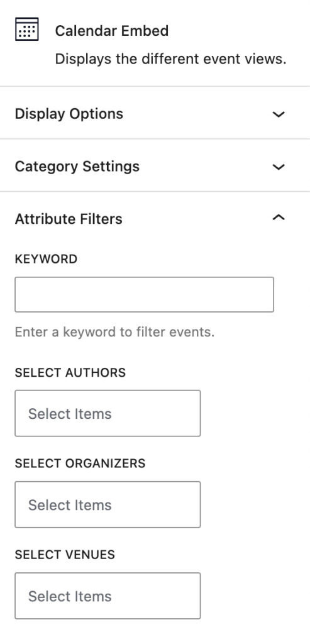The height and width of the screenshot is (644, 310).
Task: Open the Select Venues items box
Action: (108, 596)
